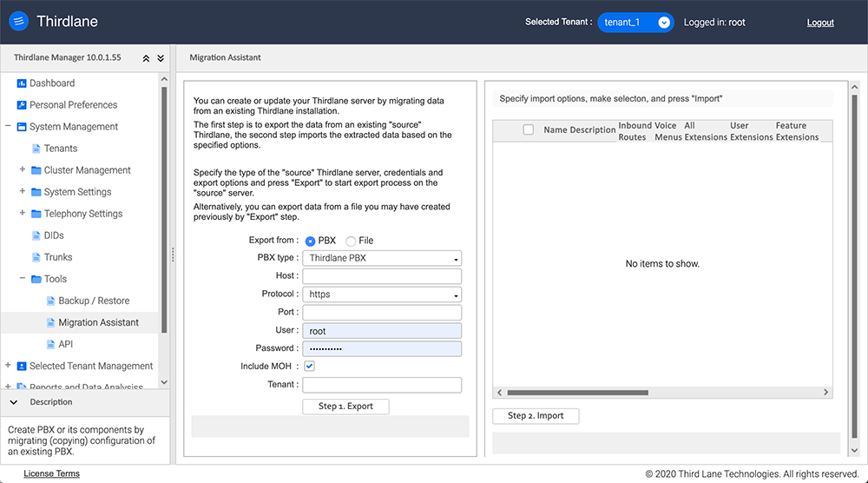Open the Selected Tenant dropdown
868x483 pixels.
coord(635,23)
